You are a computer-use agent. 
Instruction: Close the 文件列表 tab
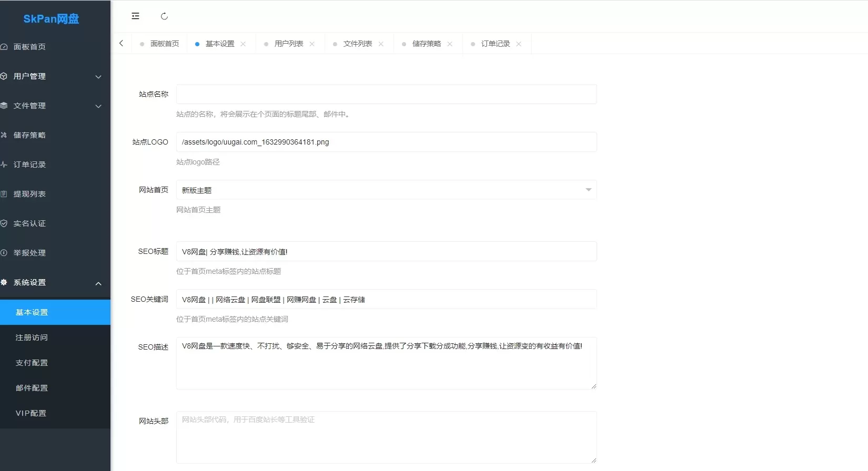pyautogui.click(x=381, y=44)
